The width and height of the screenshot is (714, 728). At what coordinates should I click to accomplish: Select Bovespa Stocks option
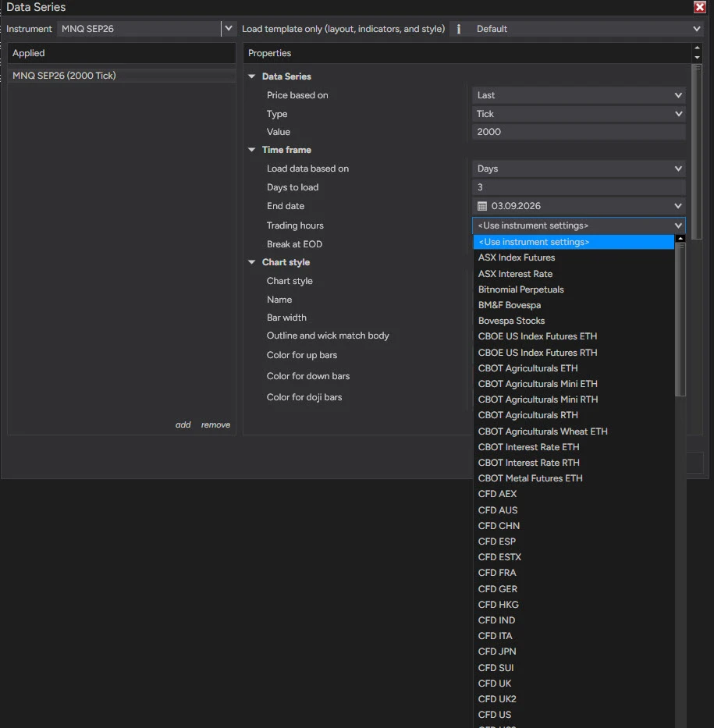[574, 321]
